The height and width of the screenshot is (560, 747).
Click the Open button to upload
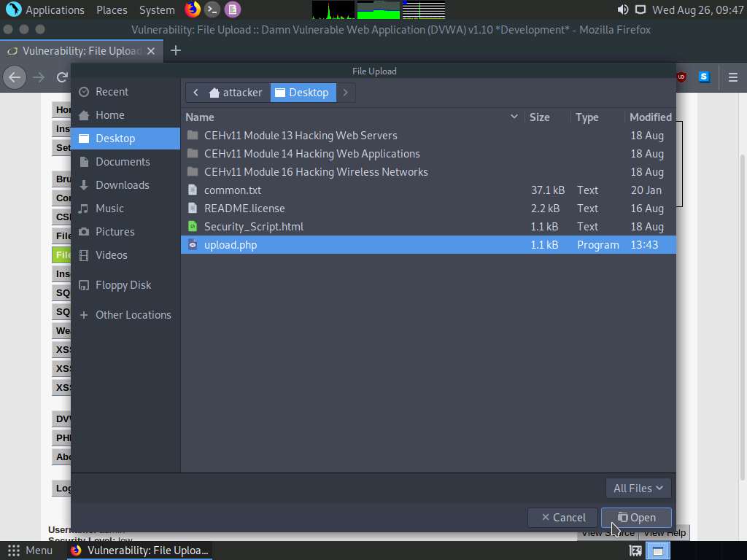[x=636, y=517]
